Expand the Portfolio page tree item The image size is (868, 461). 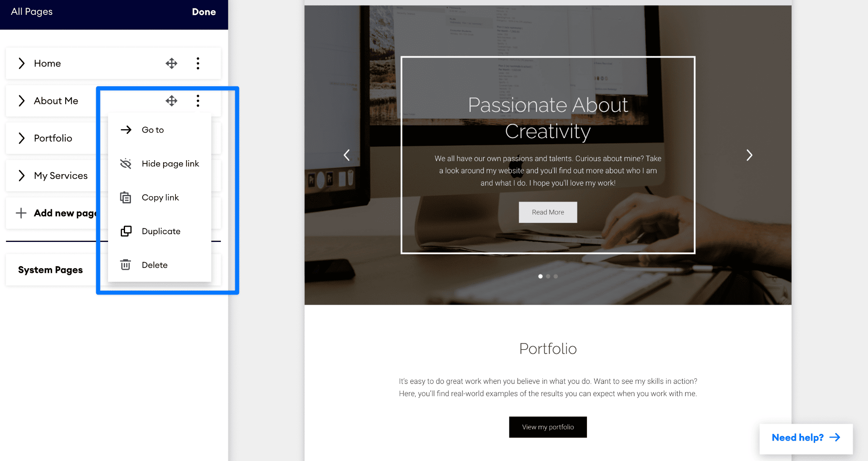pyautogui.click(x=21, y=138)
